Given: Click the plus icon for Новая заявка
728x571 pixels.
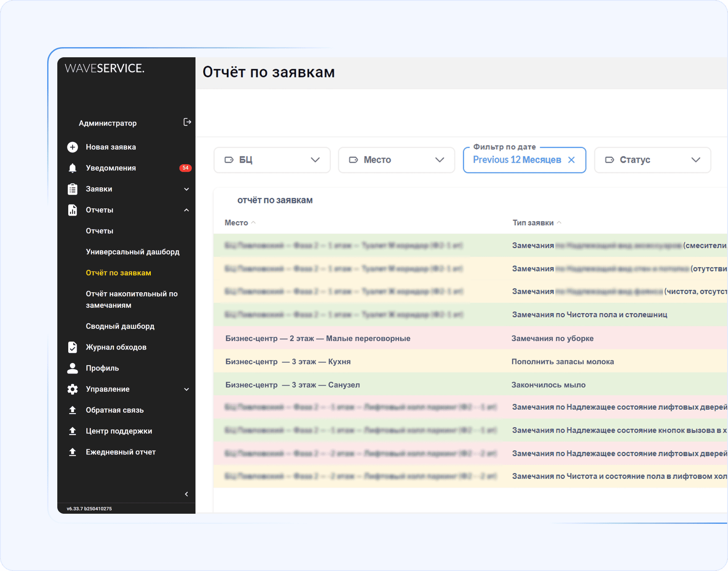Looking at the screenshot, I should tap(72, 147).
